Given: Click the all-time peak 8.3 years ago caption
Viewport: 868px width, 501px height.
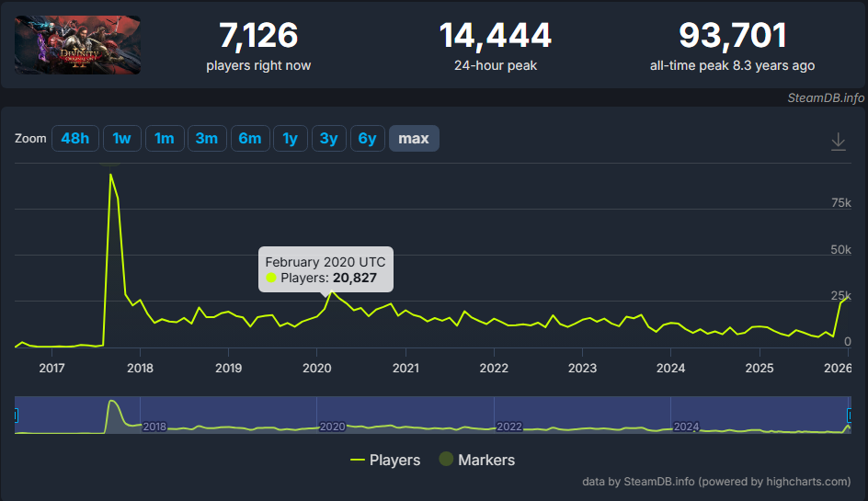Looking at the screenshot, I should coord(732,65).
